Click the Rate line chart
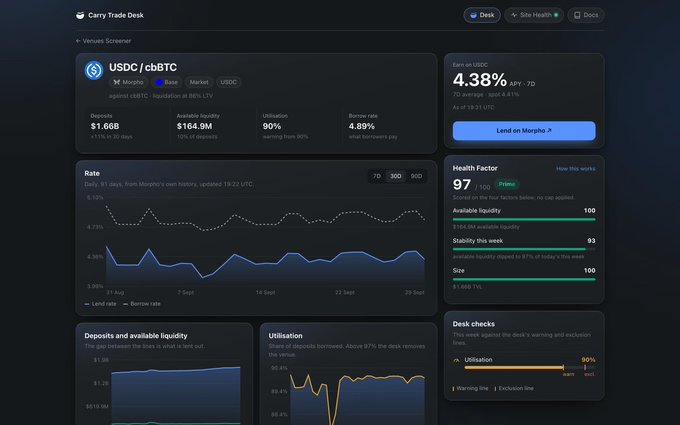The image size is (680, 425). click(265, 243)
